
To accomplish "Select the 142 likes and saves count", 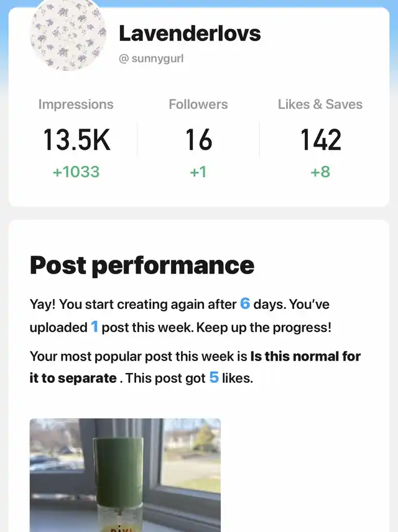I will 320,140.
